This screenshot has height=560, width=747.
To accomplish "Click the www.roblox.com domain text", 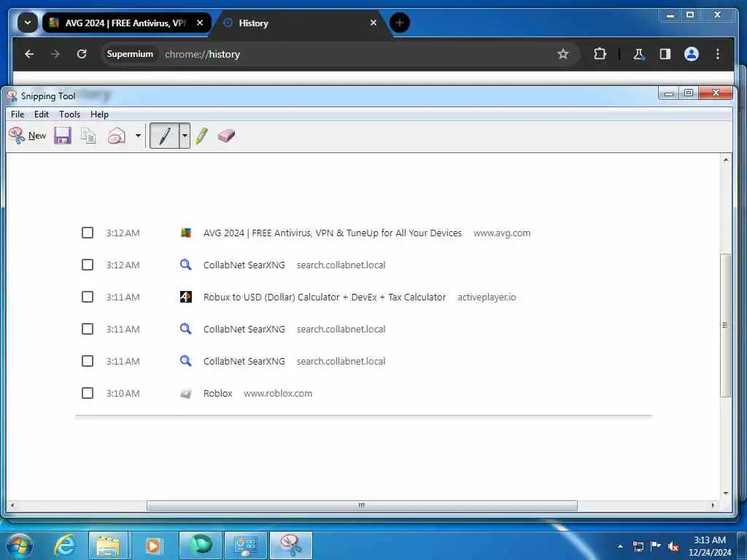I will 278,393.
